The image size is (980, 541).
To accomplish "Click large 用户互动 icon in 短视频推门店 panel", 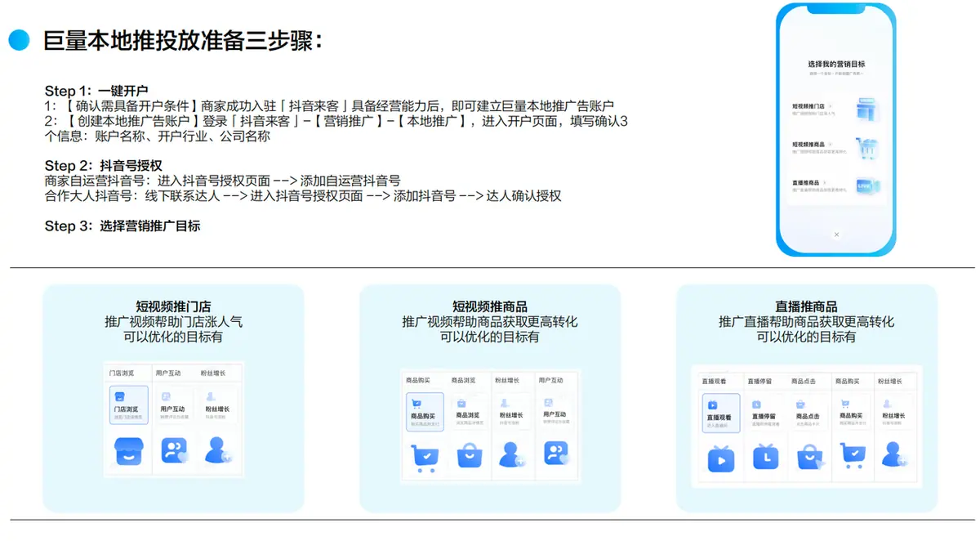I will (x=175, y=450).
